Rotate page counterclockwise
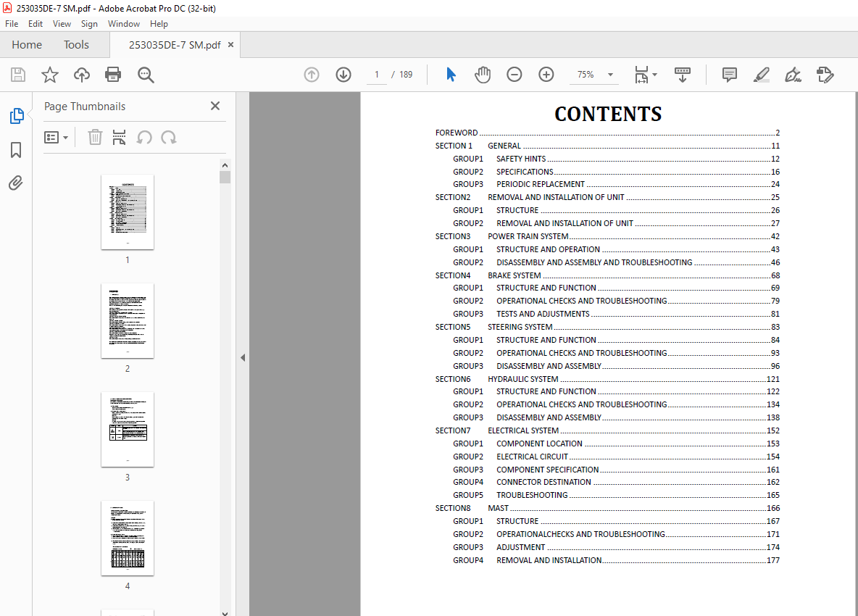The image size is (858, 616). point(144,137)
